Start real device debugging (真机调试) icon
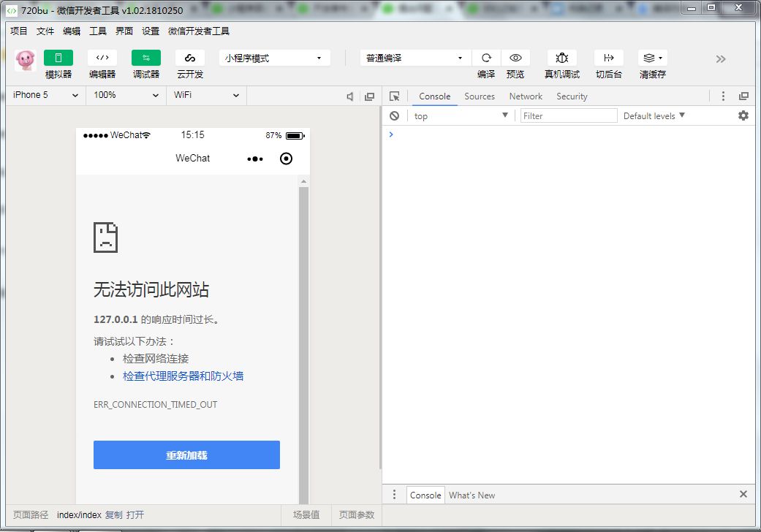The height and width of the screenshot is (532, 761). (562, 58)
